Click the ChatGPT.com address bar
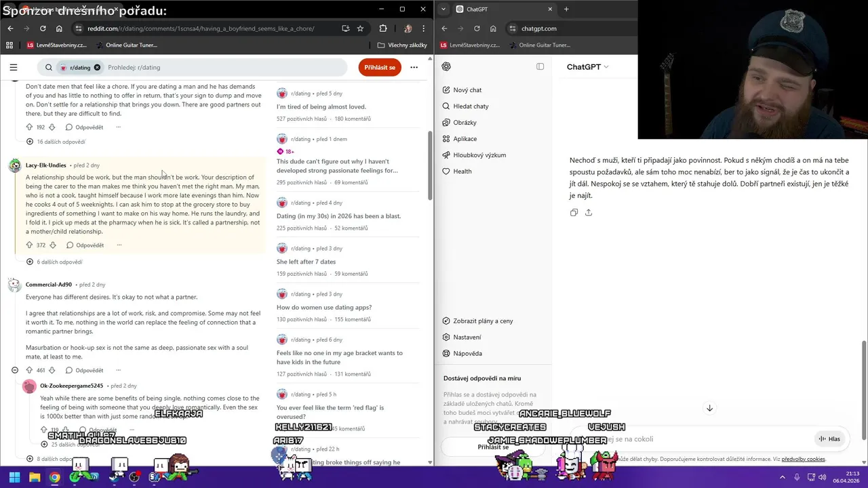Image resolution: width=868 pixels, height=488 pixels. pos(539,28)
